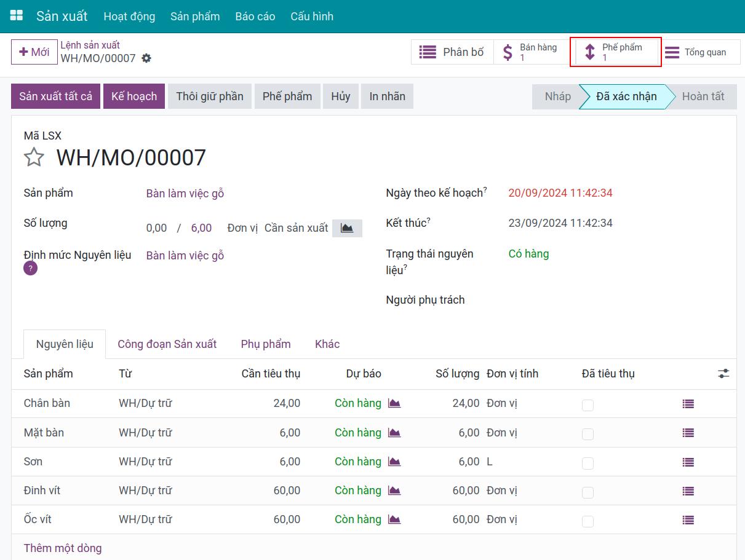This screenshot has width=745, height=560.
Task: Switch to the Phụ phẩm tab
Action: pos(266,344)
